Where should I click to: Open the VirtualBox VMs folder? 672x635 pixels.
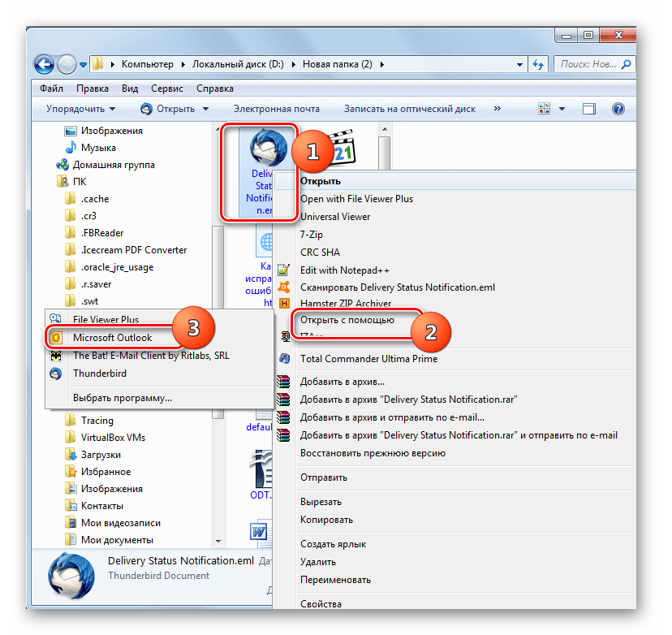click(106, 438)
